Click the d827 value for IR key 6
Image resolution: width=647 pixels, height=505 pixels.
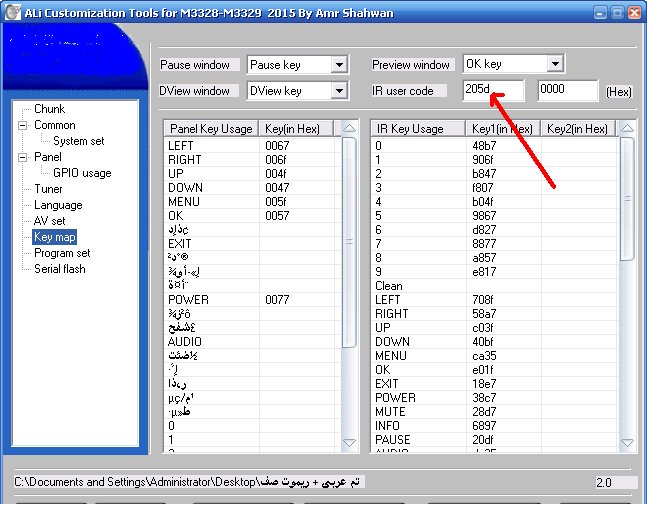(484, 230)
